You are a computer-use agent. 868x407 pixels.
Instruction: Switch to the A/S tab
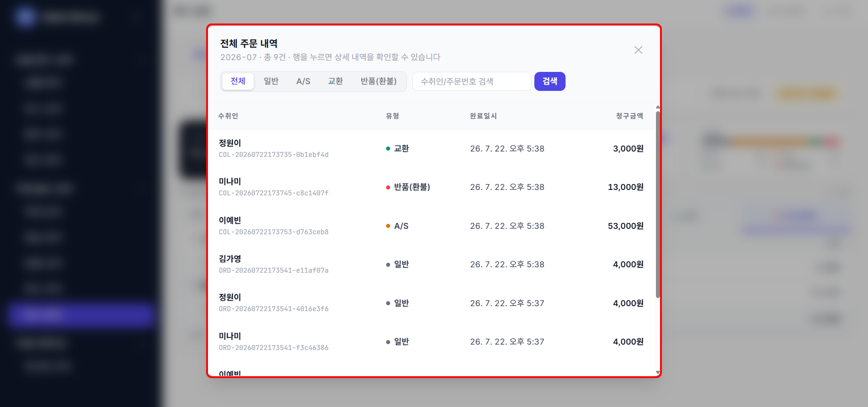[x=303, y=81]
